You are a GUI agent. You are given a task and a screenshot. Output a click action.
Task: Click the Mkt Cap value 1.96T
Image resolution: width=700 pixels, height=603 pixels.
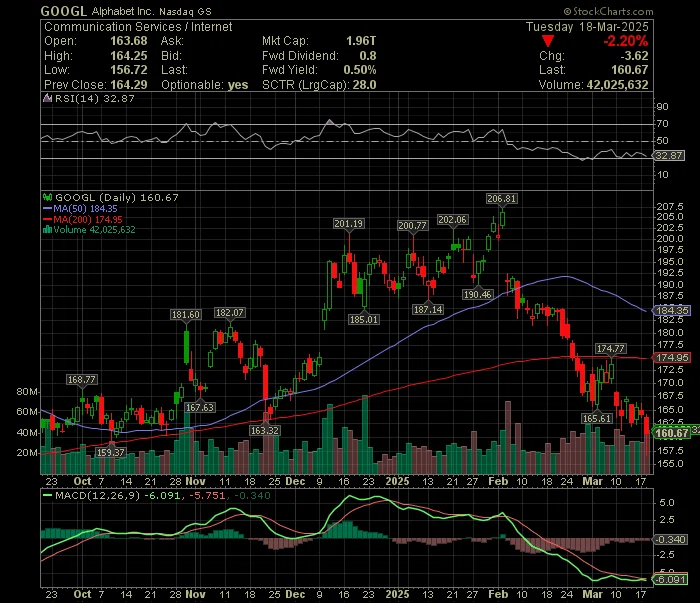coord(361,41)
